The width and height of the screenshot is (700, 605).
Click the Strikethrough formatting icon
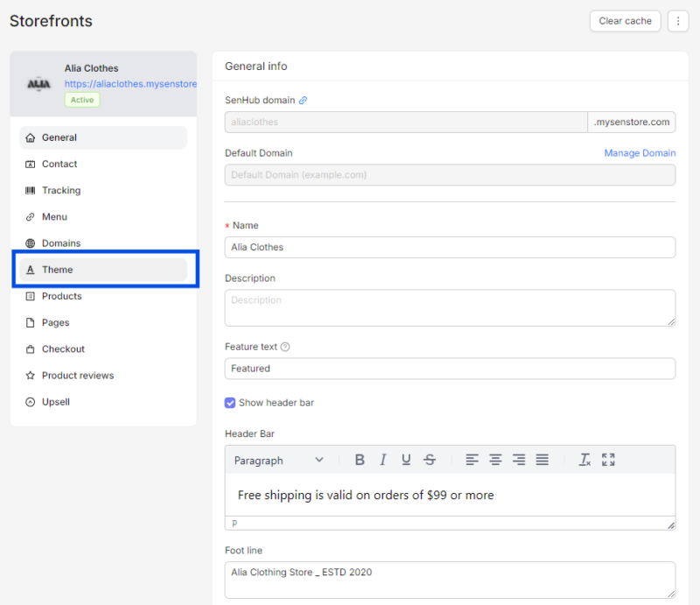click(430, 460)
